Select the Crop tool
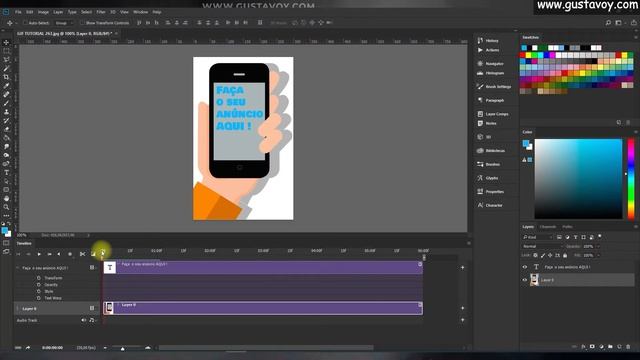Viewport: 640px width, 360px height. pyautogui.click(x=6, y=77)
